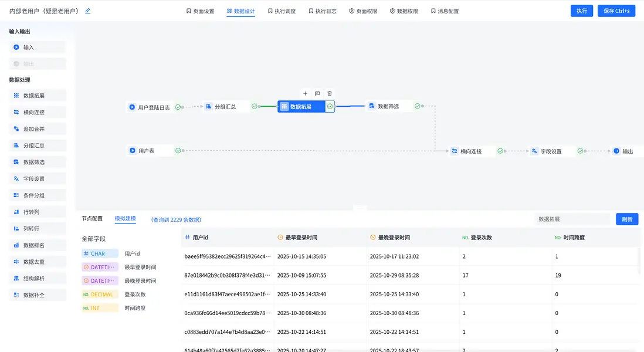Pick 数据拓展 tool from sidebar
Viewport: 644px width, 352px height.
(x=38, y=96)
